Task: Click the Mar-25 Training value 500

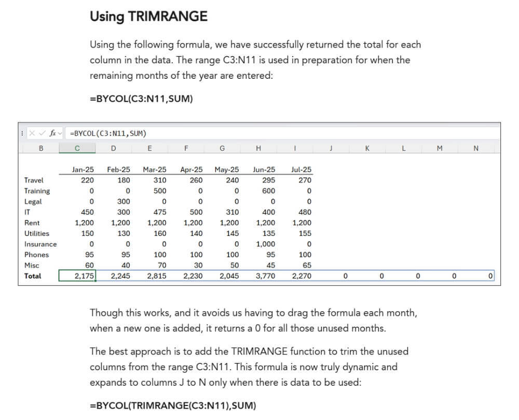Action: point(160,191)
